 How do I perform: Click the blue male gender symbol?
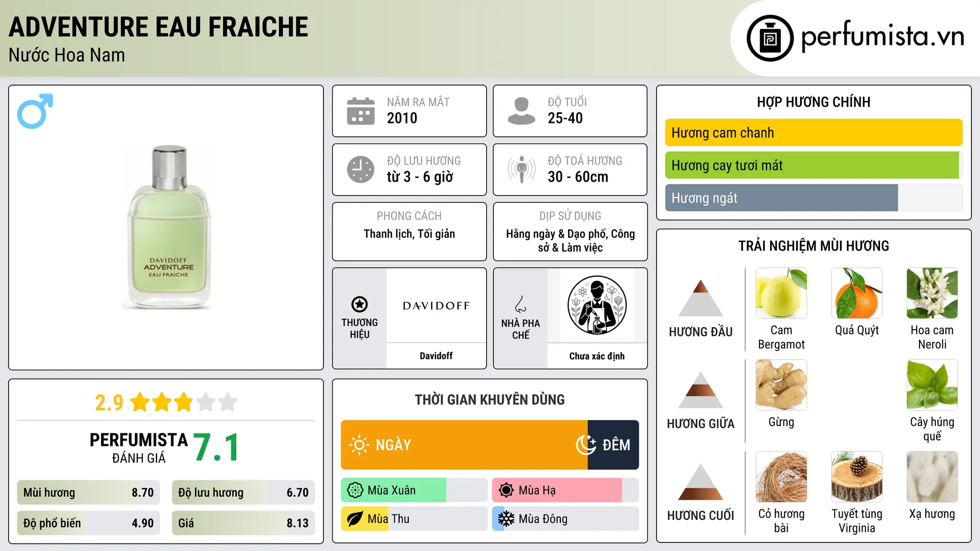coord(35,111)
